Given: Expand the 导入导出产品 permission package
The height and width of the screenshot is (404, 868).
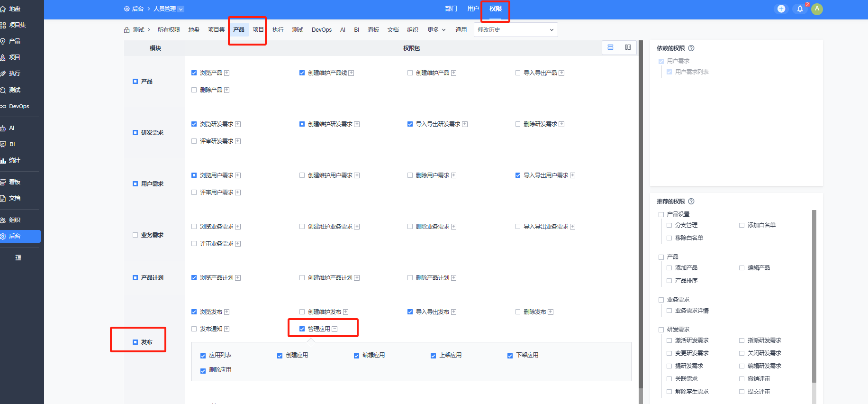Looking at the screenshot, I should 561,73.
